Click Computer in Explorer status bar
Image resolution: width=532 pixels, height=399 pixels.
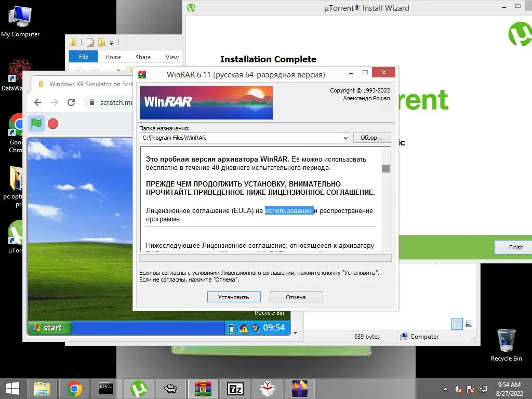coord(419,336)
